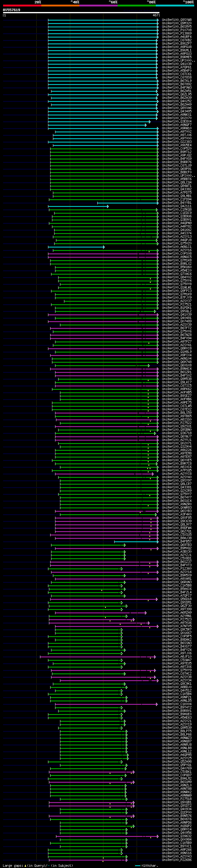Click the cyan ~100% identity legend segment

(175, 6)
